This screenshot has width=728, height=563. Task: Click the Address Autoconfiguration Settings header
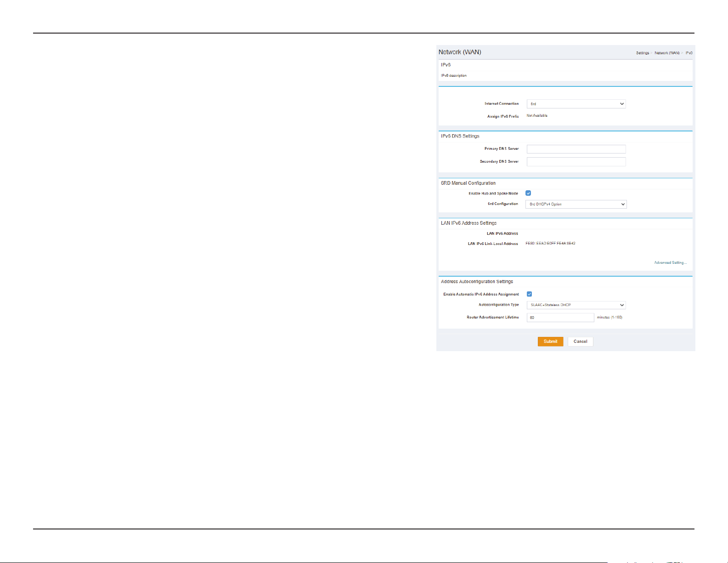pos(477,281)
